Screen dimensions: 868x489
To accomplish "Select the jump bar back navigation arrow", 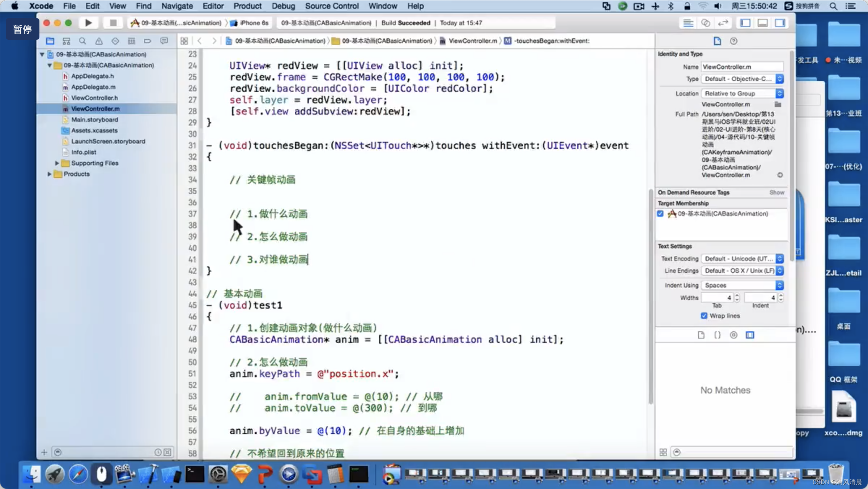I will pos(200,41).
